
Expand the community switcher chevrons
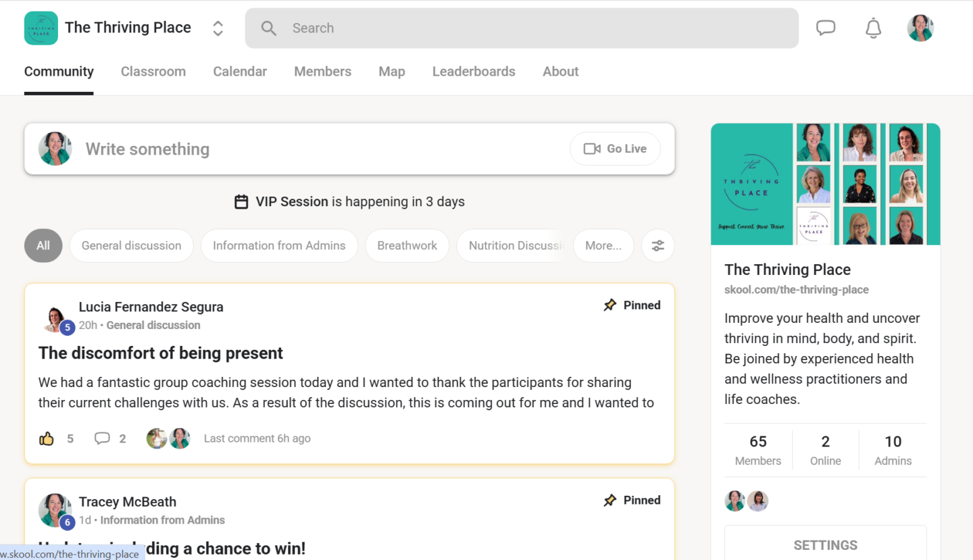click(x=218, y=28)
